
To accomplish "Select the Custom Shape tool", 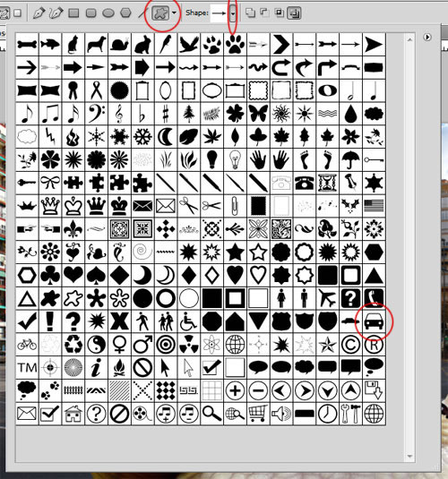I will 160,13.
